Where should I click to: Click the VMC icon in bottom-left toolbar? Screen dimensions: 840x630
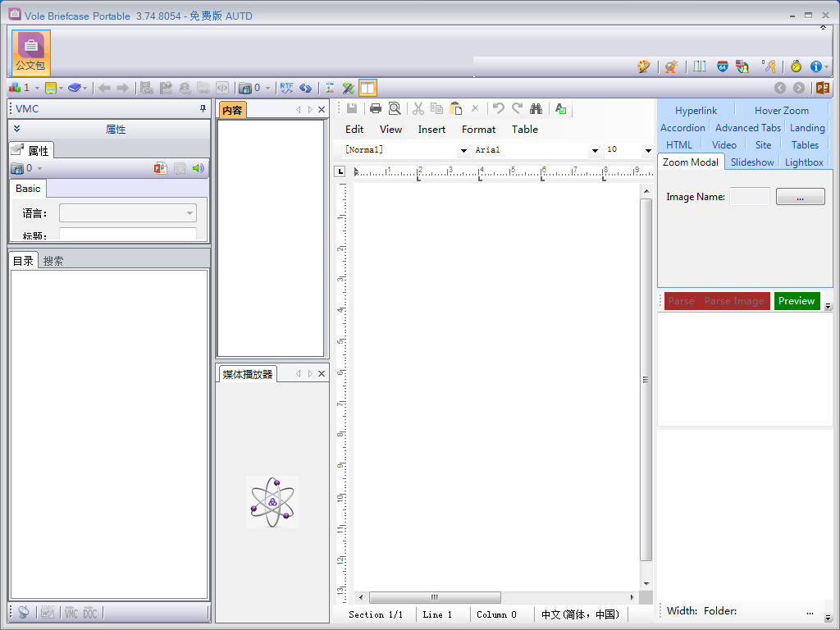click(71, 612)
